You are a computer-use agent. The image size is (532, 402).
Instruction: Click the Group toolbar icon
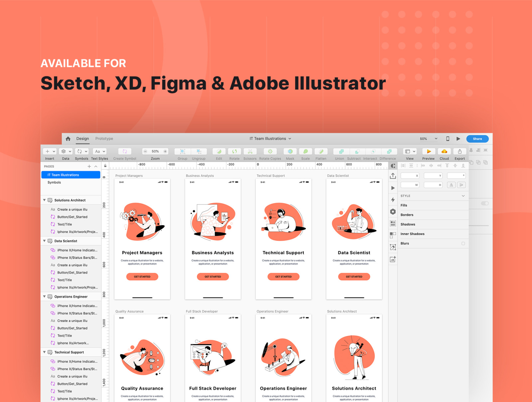point(183,151)
